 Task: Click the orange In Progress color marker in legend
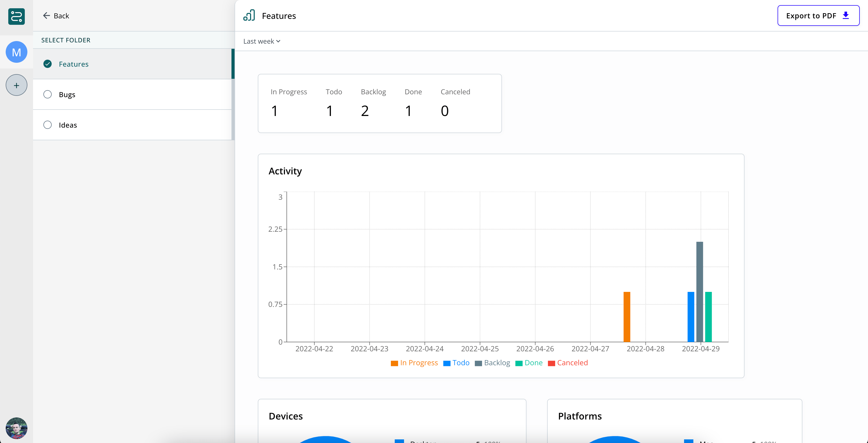pos(394,363)
